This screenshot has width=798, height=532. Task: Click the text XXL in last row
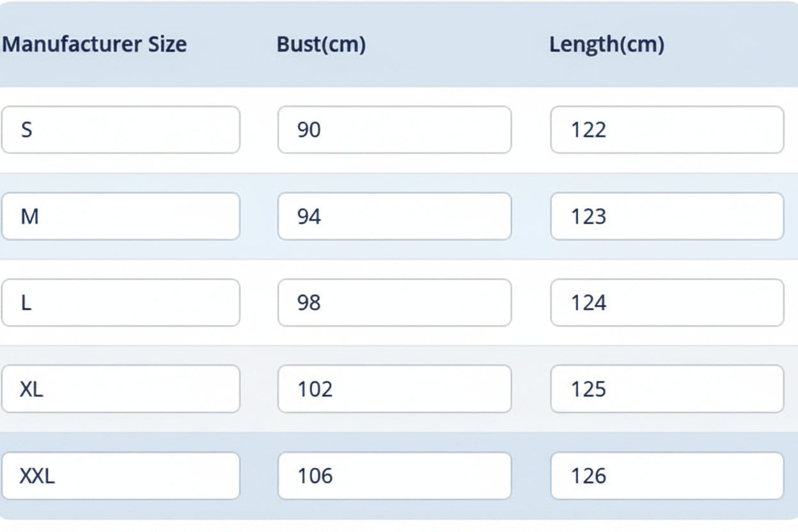[x=37, y=476]
